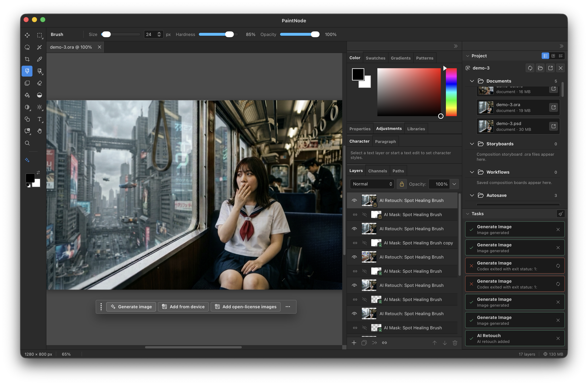Select the Eyedropper tool
Screen dimensions: 588x385
coord(39,59)
